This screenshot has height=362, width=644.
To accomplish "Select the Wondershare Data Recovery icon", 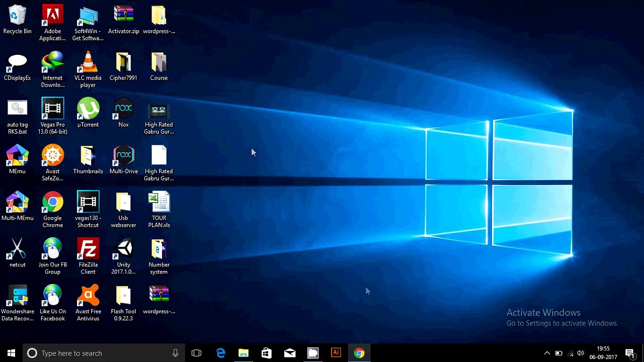I will pos(17,304).
